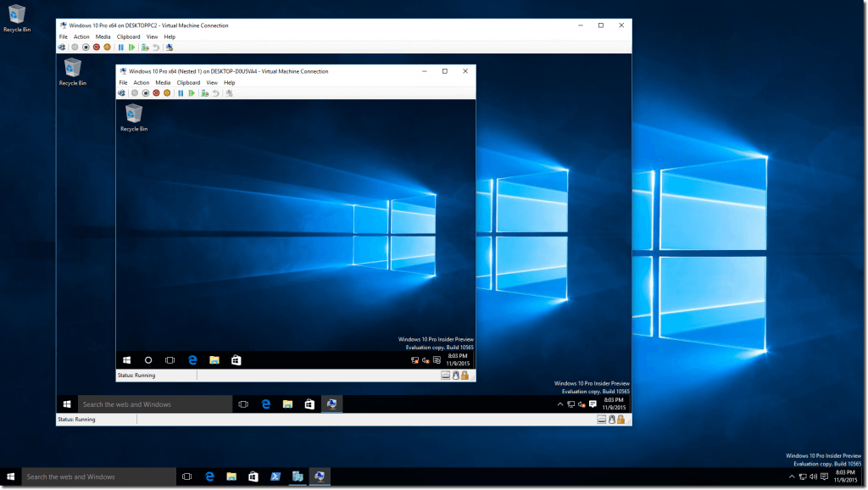
Task: Take a checkpoint with the Checkpoint toolbar icon
Action: (x=144, y=47)
